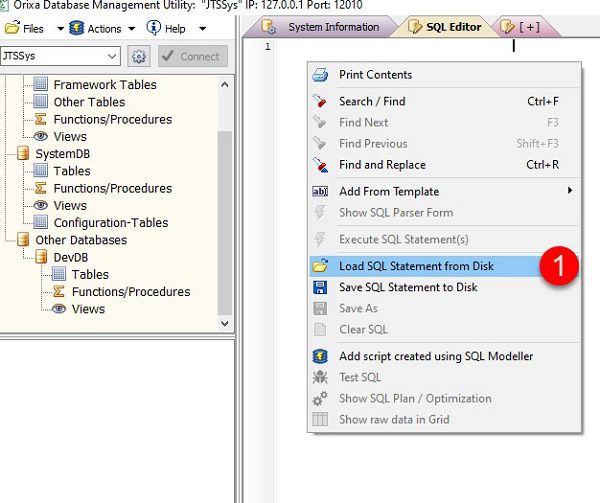Viewport: 600px width, 503px height.
Task: Click the Files folder icon
Action: pyautogui.click(x=12, y=28)
